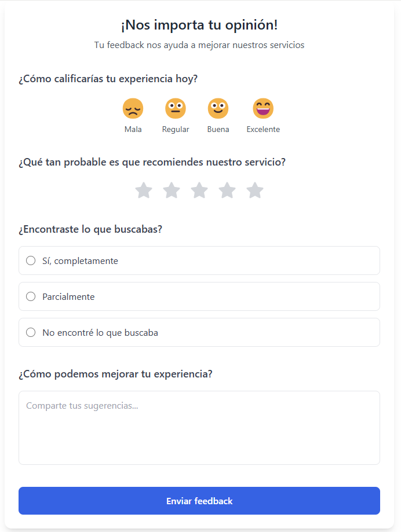The width and height of the screenshot is (401, 532).
Task: Click the 'Excelente' rating label
Action: (263, 130)
